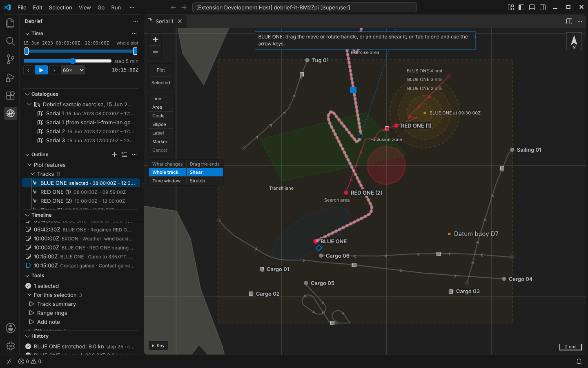The height and width of the screenshot is (368, 588).
Task: Zoom out on the map
Action: tap(155, 52)
